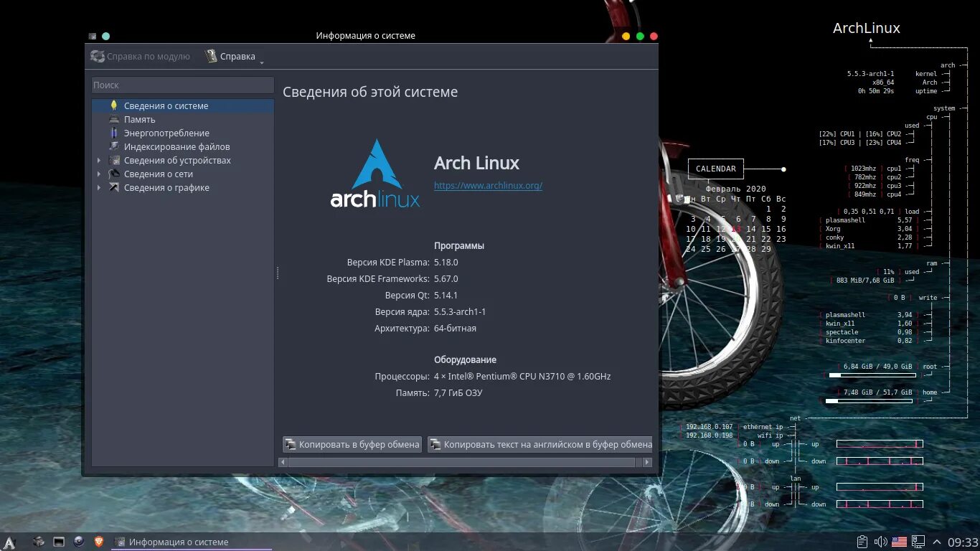Click the blue sphere launcher icon in the panel
This screenshot has width=980, height=551.
click(78, 542)
